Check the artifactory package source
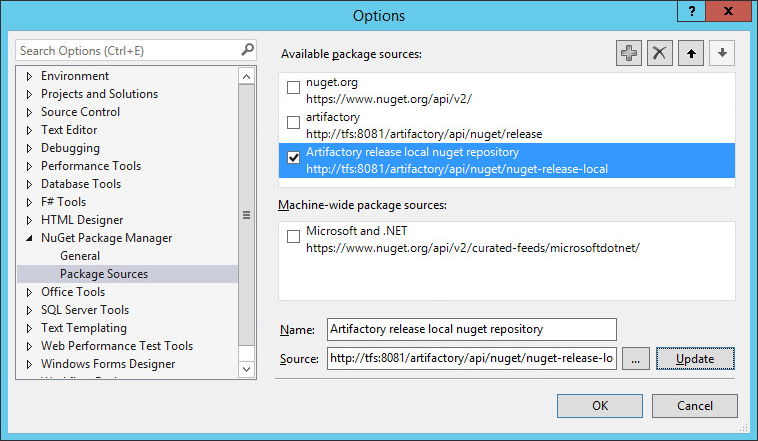Image resolution: width=758 pixels, height=441 pixels. [x=293, y=122]
